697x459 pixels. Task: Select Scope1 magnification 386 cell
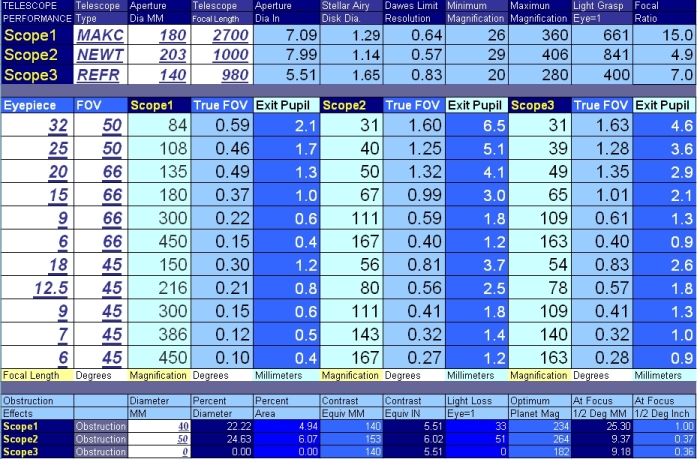[159, 334]
